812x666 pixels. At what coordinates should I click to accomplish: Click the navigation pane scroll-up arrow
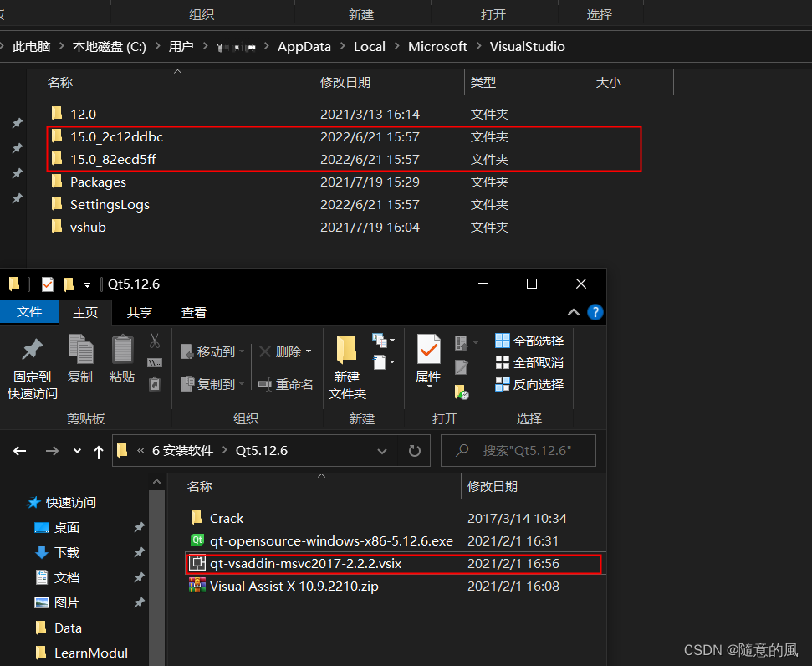[157, 483]
